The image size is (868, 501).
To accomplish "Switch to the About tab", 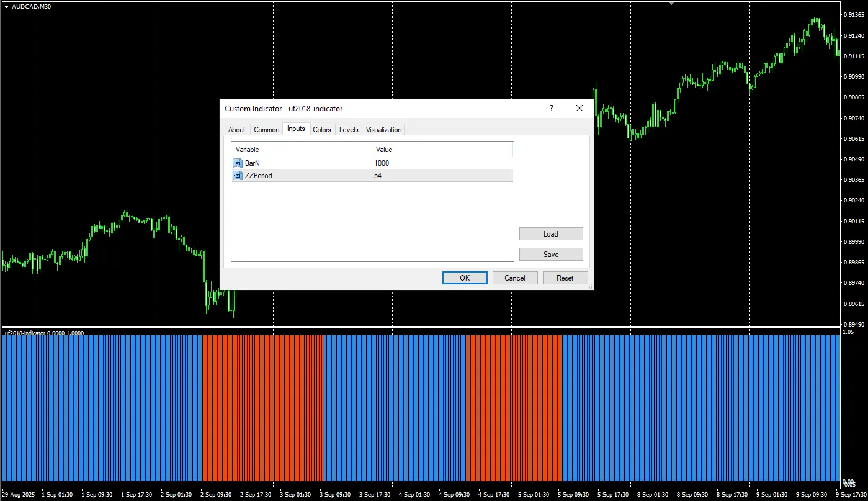I will pos(236,130).
